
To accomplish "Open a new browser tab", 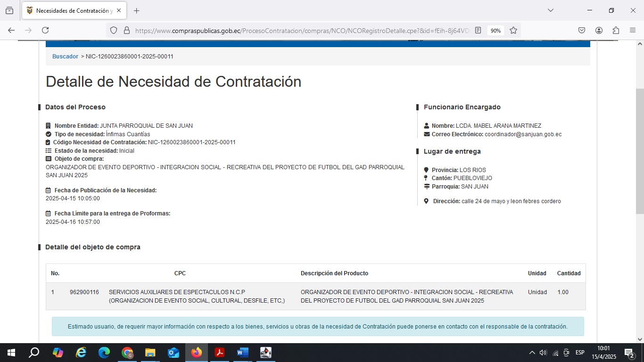I will (x=136, y=10).
